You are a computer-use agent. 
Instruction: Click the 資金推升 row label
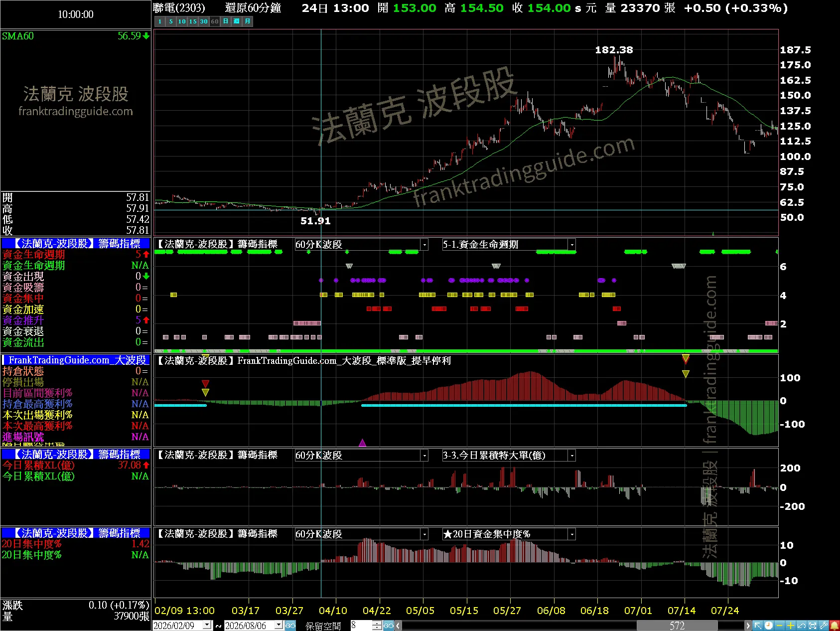23,320
